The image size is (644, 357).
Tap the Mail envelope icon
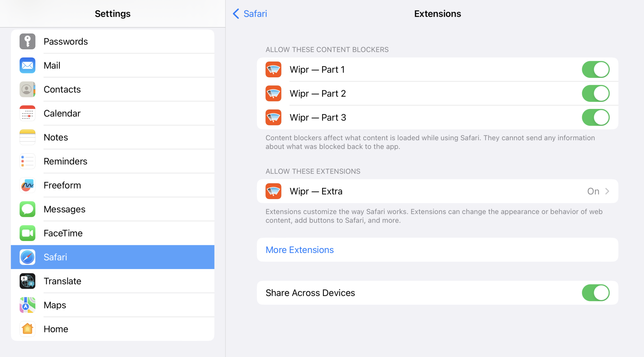click(x=27, y=65)
